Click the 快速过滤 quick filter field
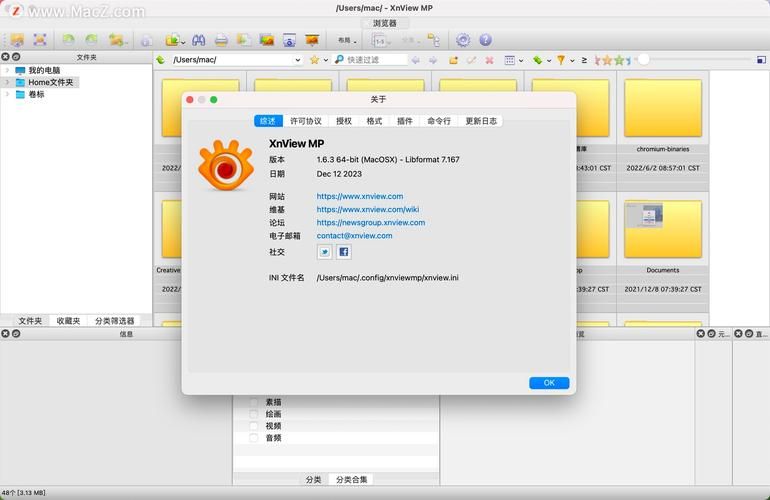Viewport: 770px width, 500px height. [371, 60]
